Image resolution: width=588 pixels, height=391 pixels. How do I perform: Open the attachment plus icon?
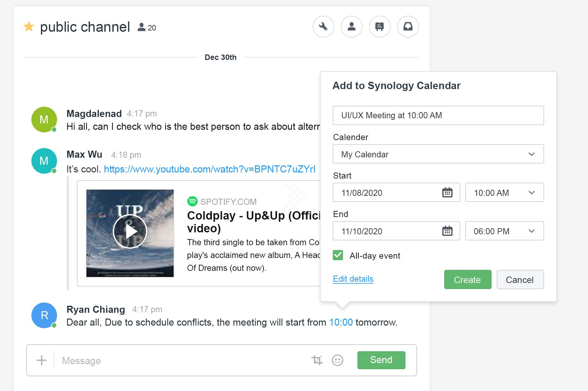(41, 360)
